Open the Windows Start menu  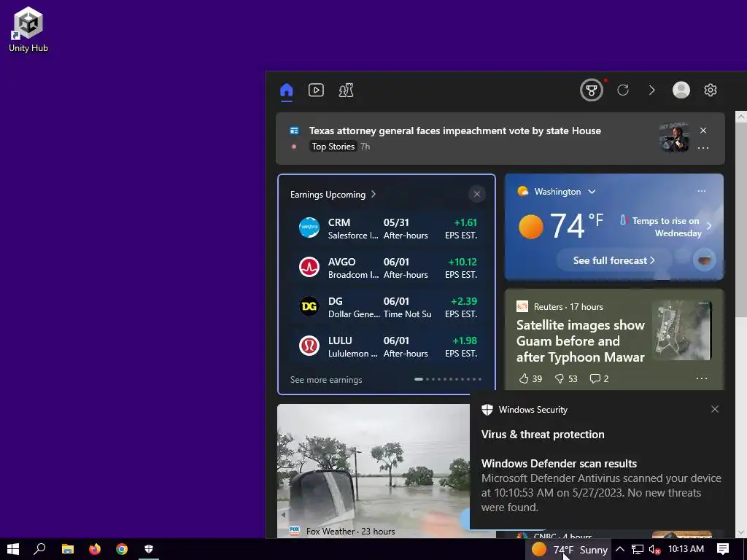click(13, 549)
